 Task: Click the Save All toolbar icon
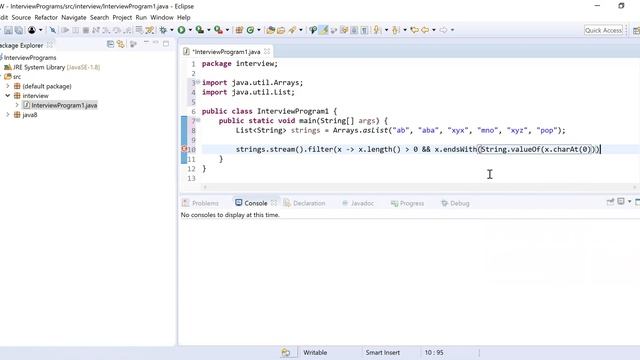pos(19,30)
